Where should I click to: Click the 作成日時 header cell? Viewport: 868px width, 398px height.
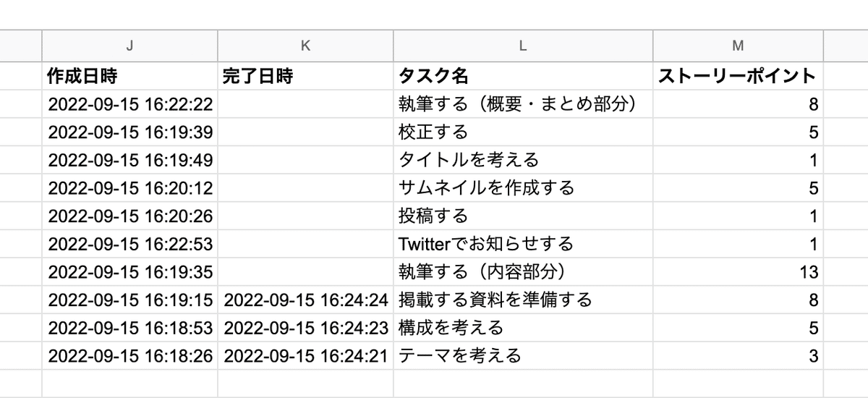(130, 76)
